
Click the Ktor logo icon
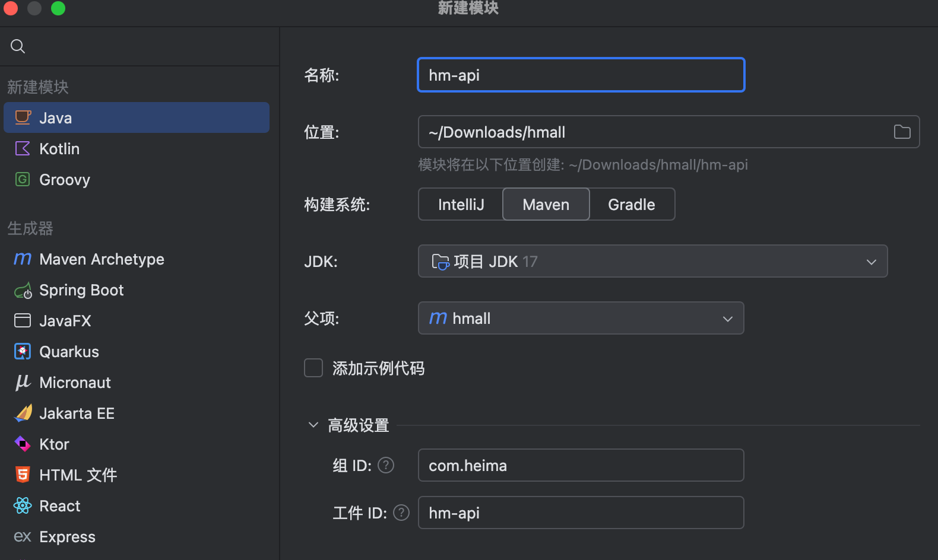point(23,444)
